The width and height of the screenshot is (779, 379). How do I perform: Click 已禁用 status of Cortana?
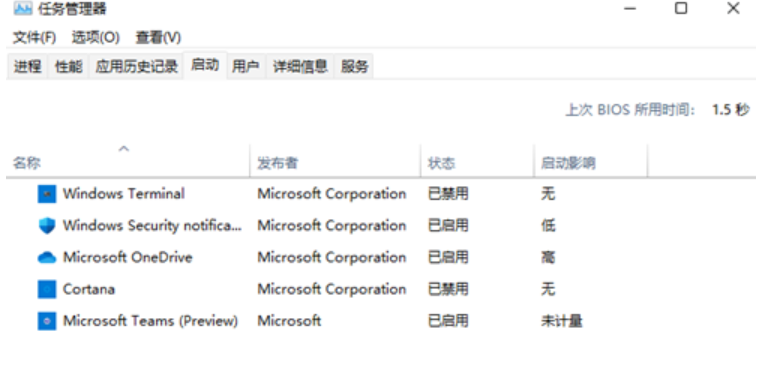point(448,289)
